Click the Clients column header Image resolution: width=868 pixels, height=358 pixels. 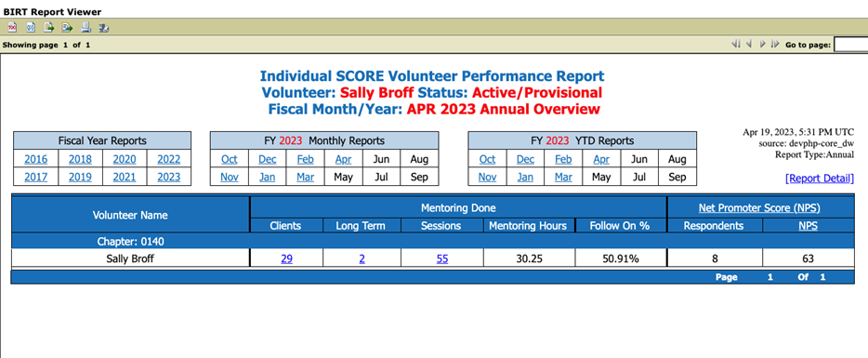pos(285,226)
